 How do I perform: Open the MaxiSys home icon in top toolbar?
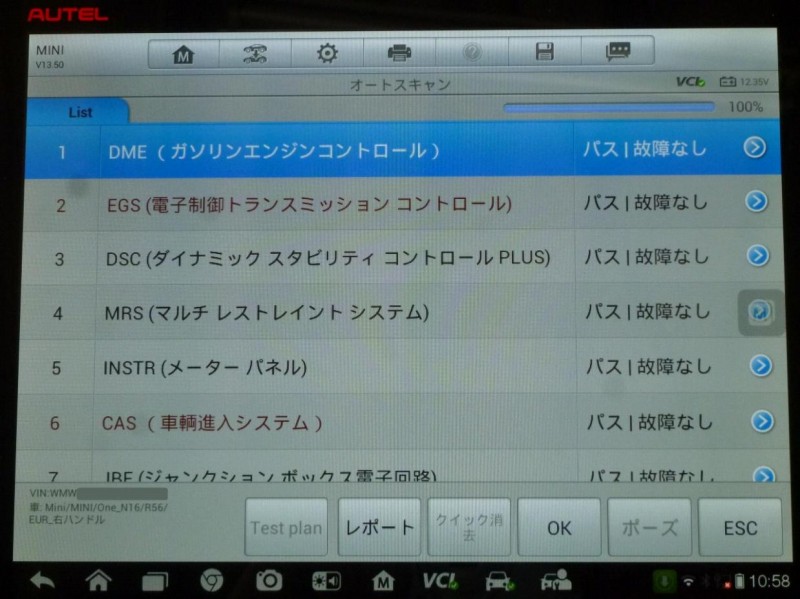pos(184,54)
